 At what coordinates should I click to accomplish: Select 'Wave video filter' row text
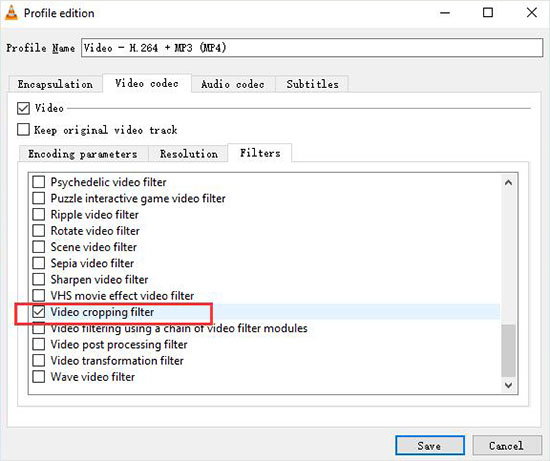click(93, 377)
